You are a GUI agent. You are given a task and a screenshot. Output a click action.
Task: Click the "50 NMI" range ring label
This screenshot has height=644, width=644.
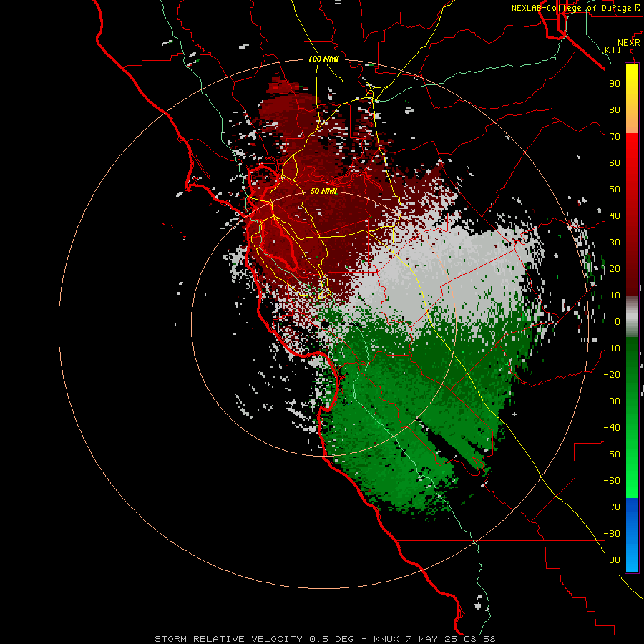(323, 191)
